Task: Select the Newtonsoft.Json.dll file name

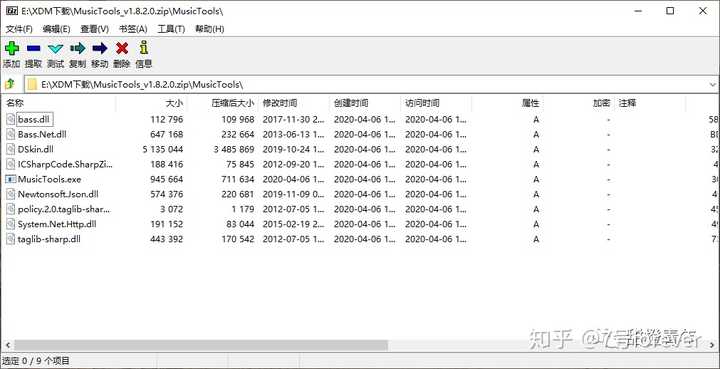Action: [58, 194]
